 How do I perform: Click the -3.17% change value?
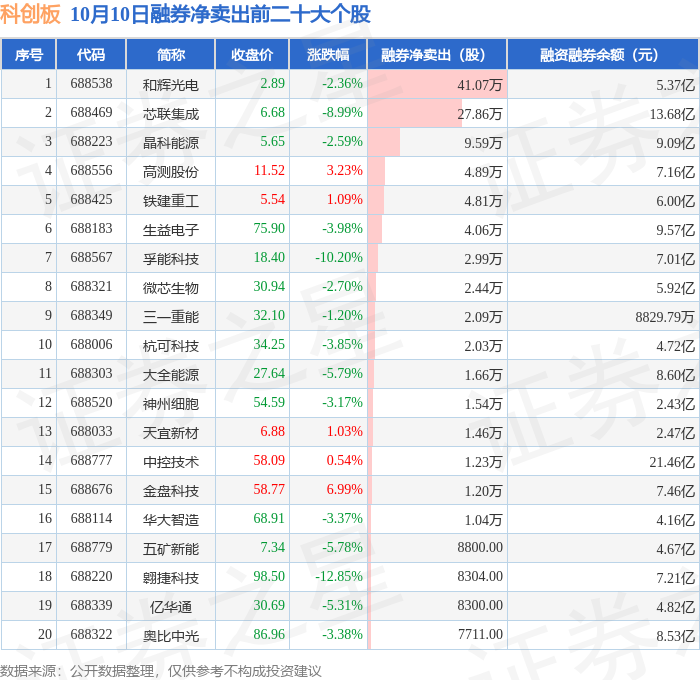pos(342,403)
